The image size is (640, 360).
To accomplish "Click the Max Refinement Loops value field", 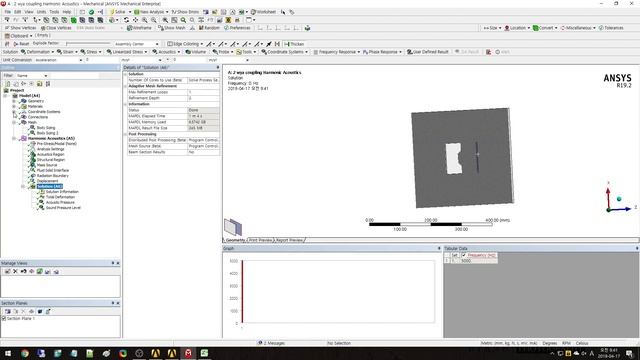I will (x=203, y=92).
